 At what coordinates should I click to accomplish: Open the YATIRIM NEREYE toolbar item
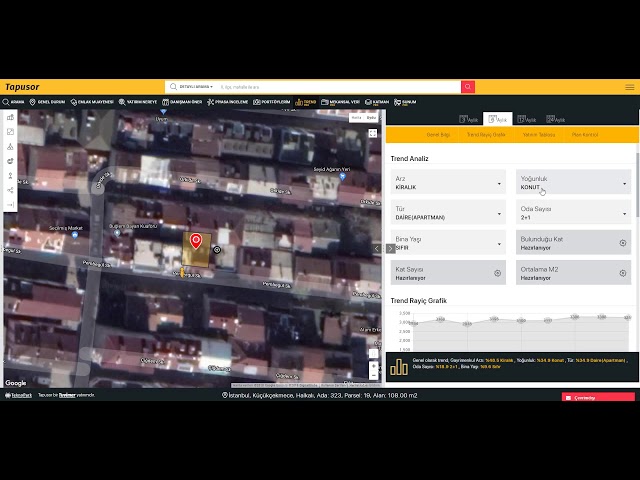pyautogui.click(x=138, y=102)
